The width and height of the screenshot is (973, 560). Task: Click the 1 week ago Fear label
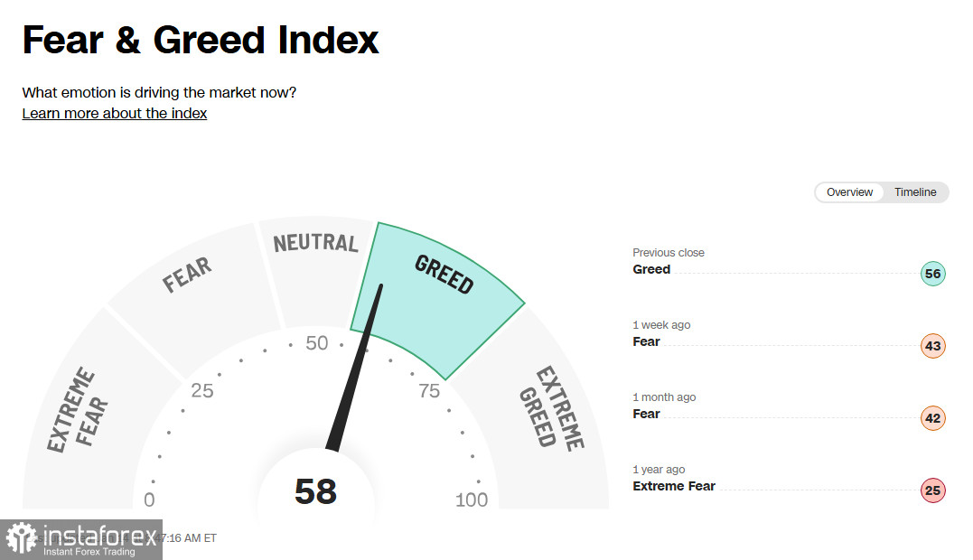tap(646, 341)
